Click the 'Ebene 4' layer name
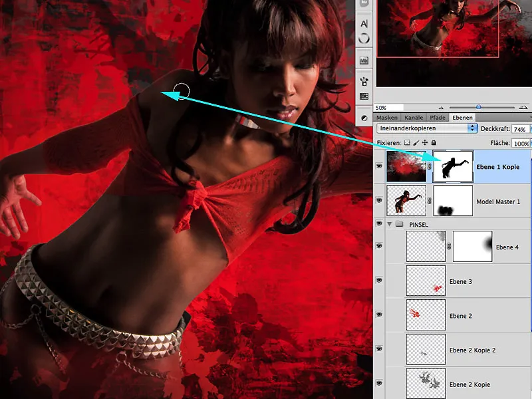The height and width of the screenshot is (399, 532). coord(507,247)
